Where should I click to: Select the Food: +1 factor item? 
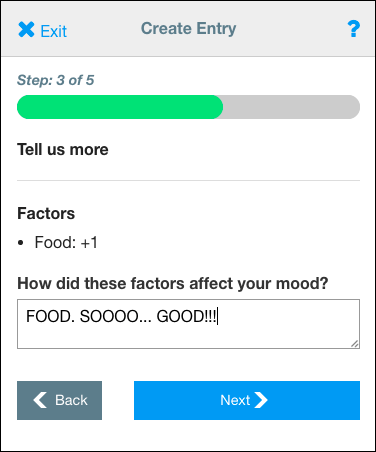coord(66,242)
